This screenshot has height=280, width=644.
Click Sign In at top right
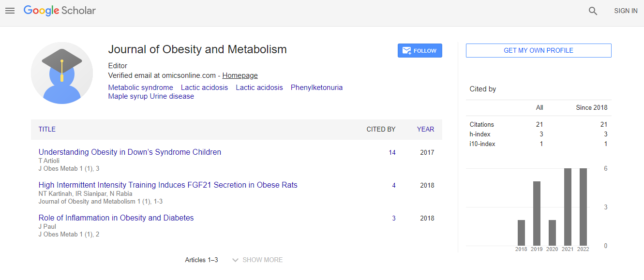point(626,11)
